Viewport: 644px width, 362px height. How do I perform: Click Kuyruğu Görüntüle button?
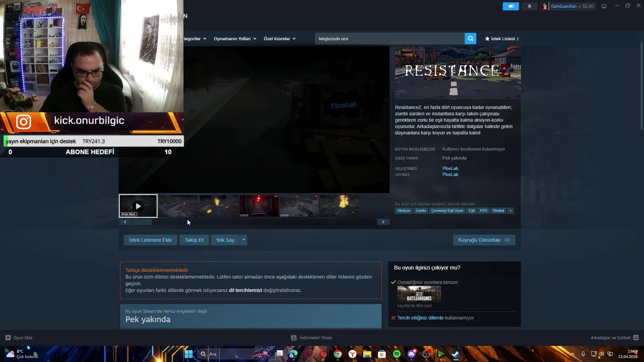coord(484,240)
